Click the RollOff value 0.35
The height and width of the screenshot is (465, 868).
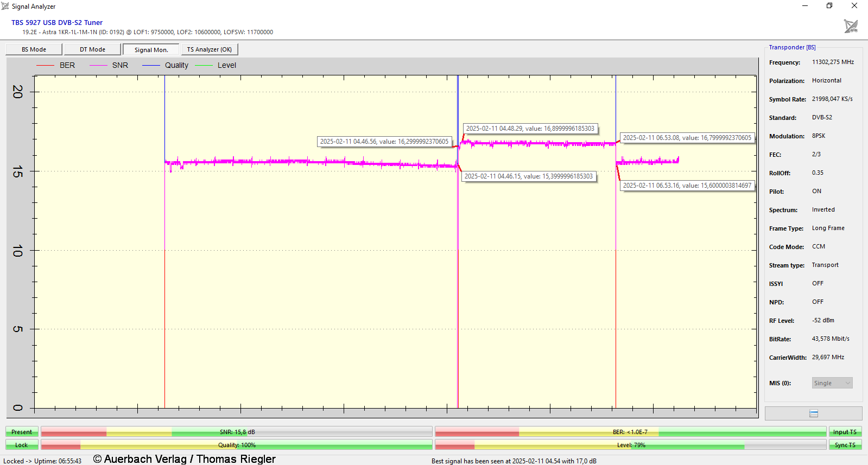point(818,173)
